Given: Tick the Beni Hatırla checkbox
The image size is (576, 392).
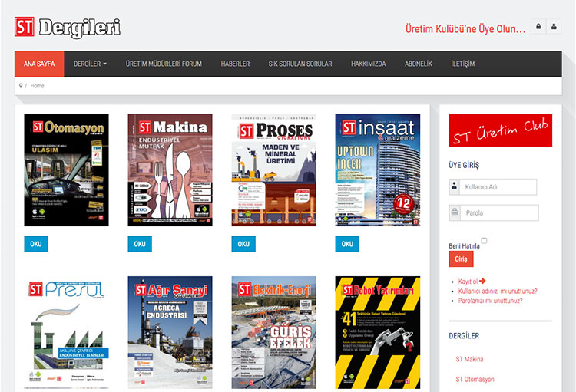Looking at the screenshot, I should click(484, 241).
